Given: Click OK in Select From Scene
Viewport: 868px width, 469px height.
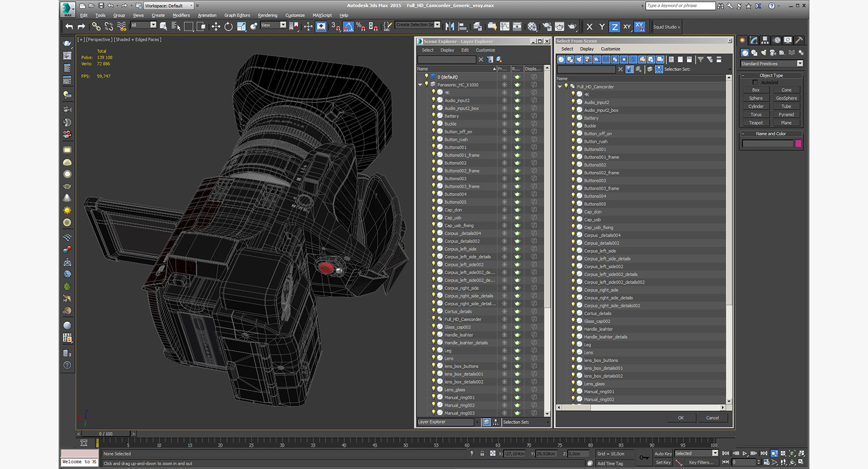Looking at the screenshot, I should click(x=681, y=418).
